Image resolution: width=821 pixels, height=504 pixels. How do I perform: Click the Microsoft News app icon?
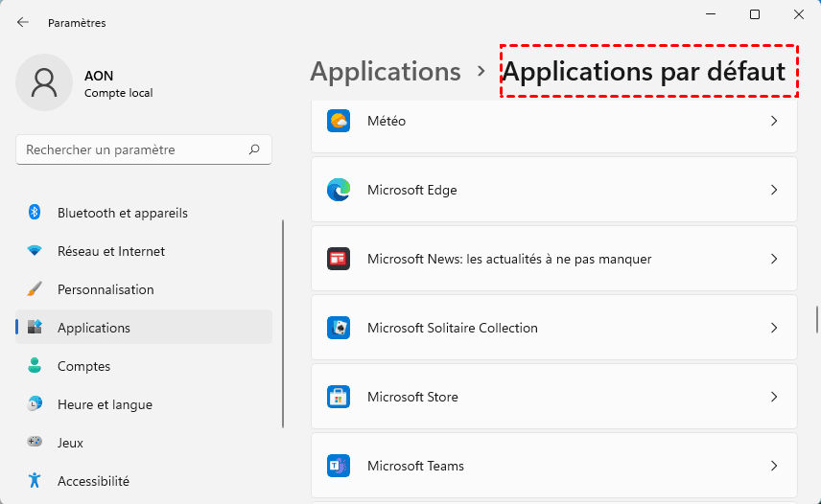pyautogui.click(x=338, y=259)
